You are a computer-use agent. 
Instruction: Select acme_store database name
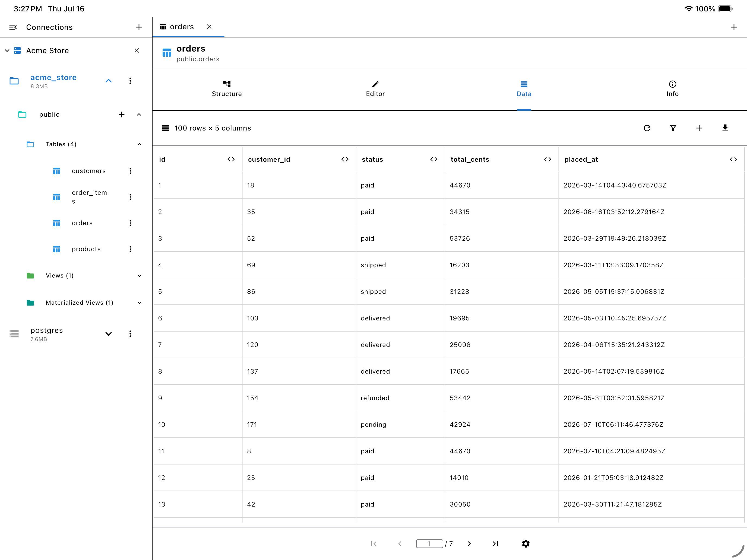[53, 78]
